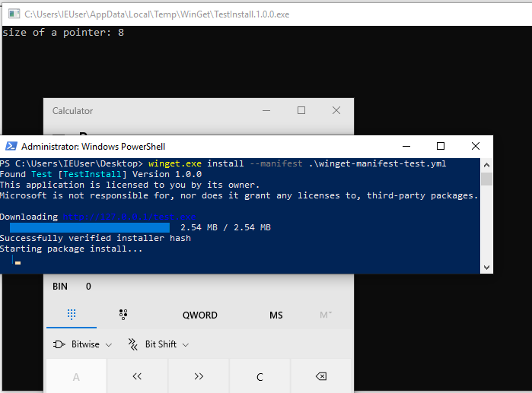Close the Calculator window
This screenshot has width=532, height=393.
336,110
